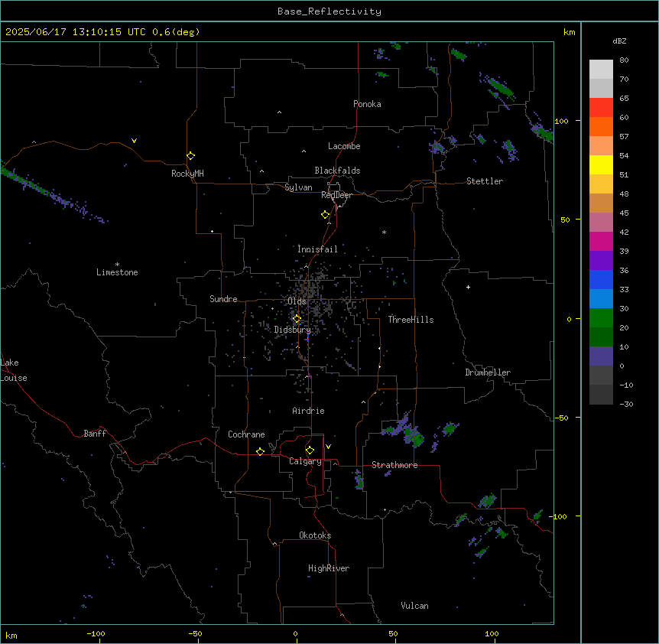Click the bright green 30 dBZ legend swatch
The image size is (659, 644).
coord(601,318)
